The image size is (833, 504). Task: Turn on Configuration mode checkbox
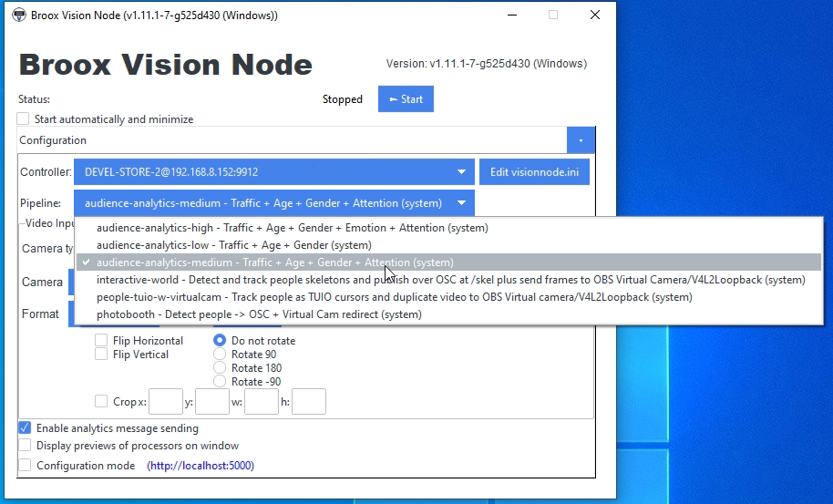[x=25, y=465]
